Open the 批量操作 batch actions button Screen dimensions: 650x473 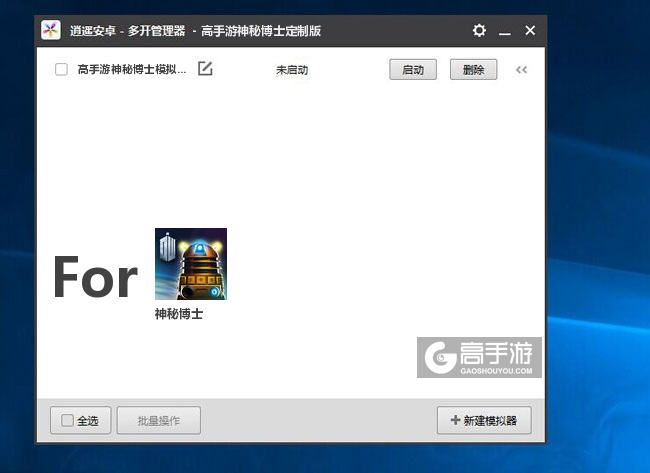coord(159,421)
